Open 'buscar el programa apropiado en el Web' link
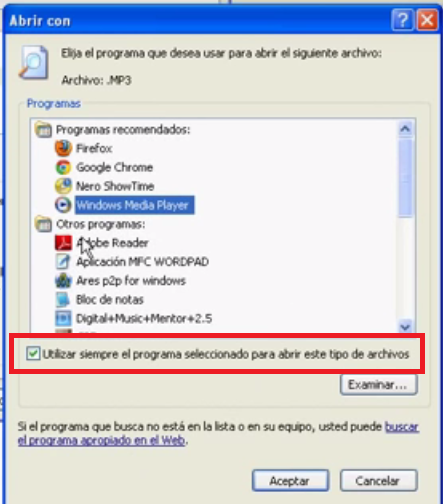Screen dimensions: 443x504 [x=218, y=434]
